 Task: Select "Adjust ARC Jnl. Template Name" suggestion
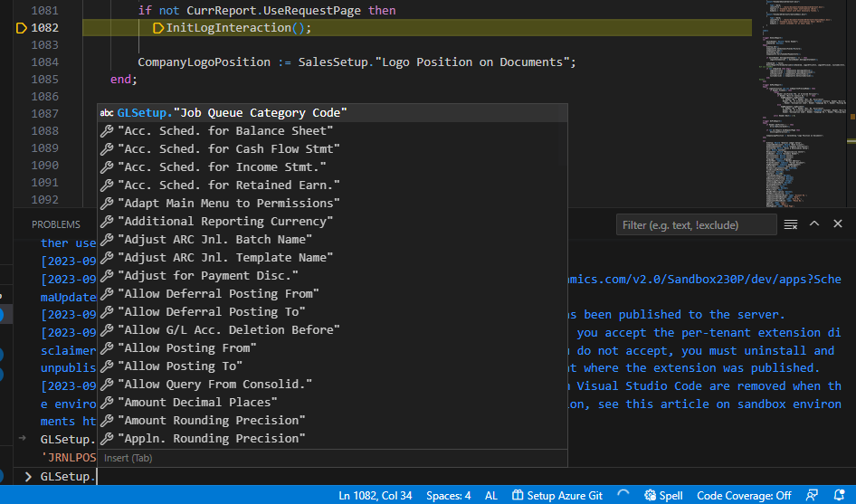tap(332, 257)
